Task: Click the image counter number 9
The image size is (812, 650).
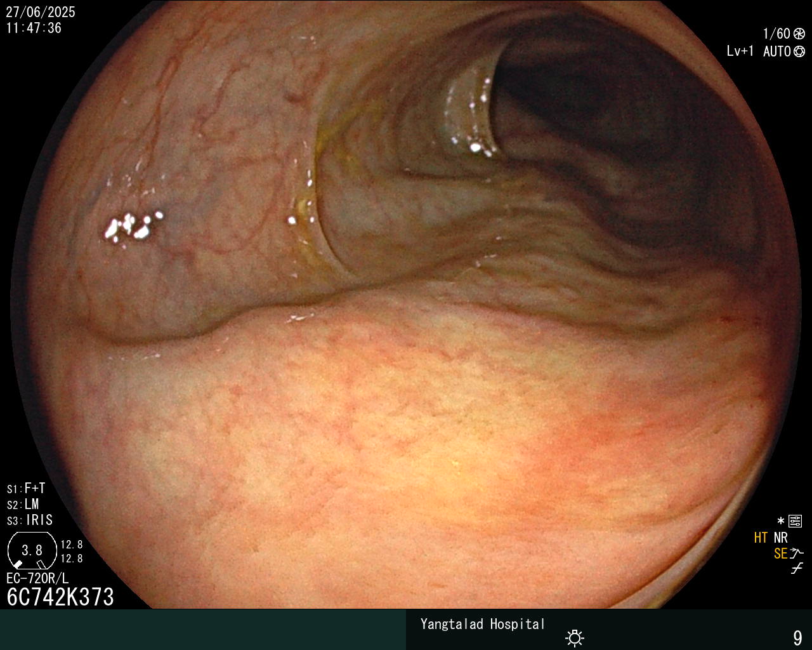Action: click(x=797, y=638)
